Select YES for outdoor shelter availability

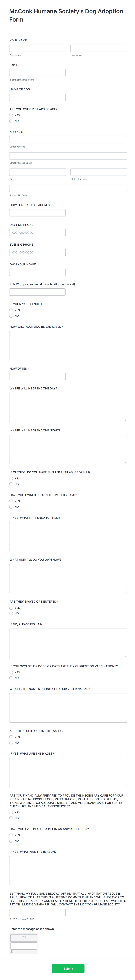pos(11,479)
